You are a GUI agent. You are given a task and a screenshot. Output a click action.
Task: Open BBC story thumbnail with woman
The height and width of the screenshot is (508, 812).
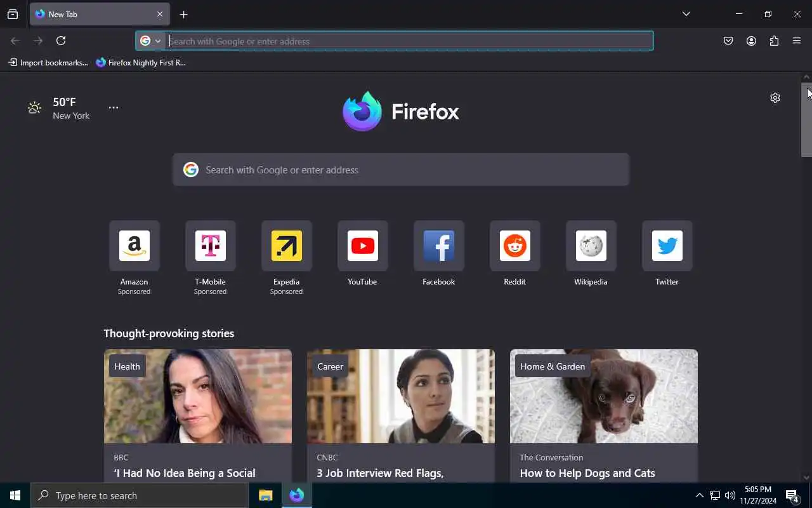point(198,396)
